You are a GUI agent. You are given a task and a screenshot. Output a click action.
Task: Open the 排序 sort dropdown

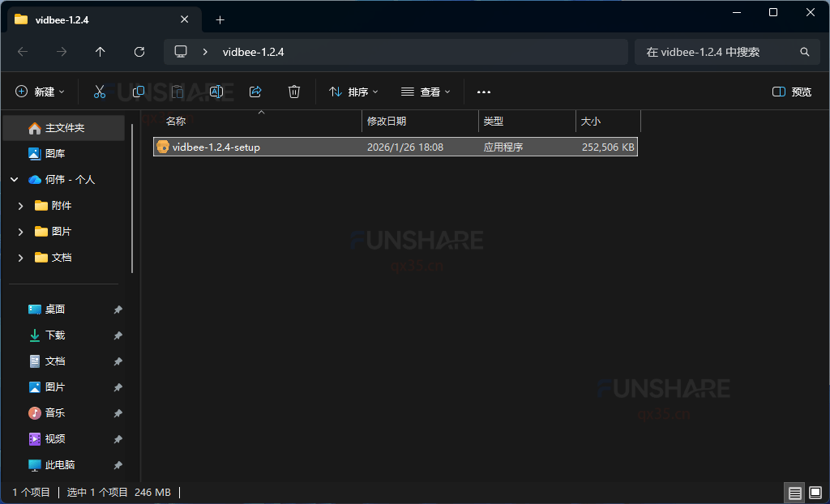pos(353,92)
